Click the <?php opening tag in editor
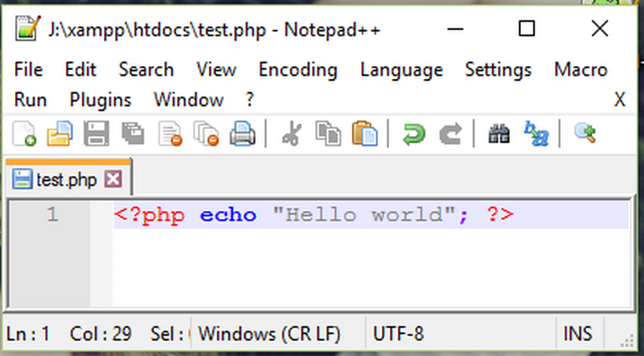Screen dimensions: 644x356 pos(150,215)
